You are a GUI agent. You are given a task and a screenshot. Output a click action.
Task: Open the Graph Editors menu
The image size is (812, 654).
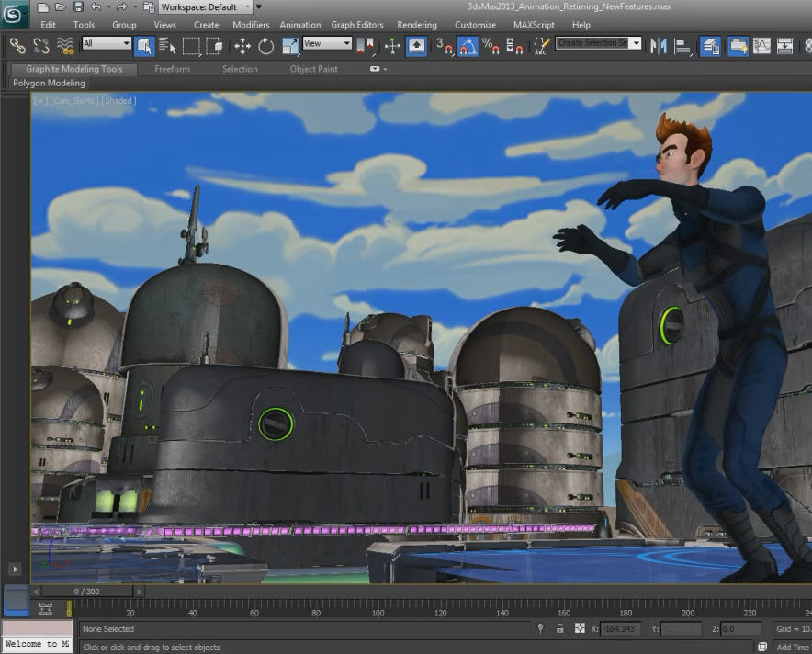(x=356, y=25)
